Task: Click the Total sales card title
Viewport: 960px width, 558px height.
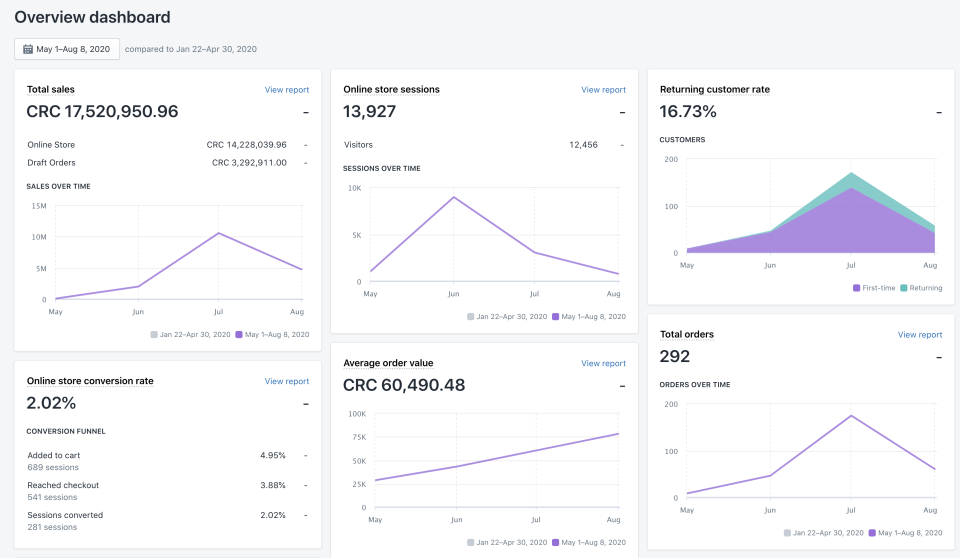Action: pyautogui.click(x=51, y=89)
